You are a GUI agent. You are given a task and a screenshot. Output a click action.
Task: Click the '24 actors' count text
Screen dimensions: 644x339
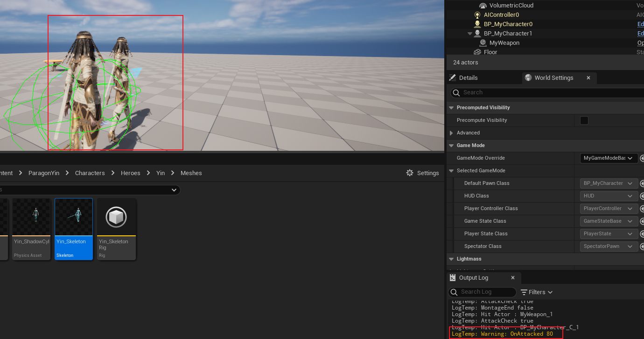[466, 63]
